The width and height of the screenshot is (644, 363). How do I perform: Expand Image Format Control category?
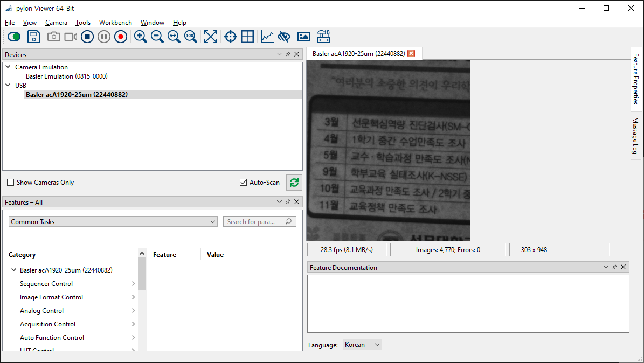(133, 297)
